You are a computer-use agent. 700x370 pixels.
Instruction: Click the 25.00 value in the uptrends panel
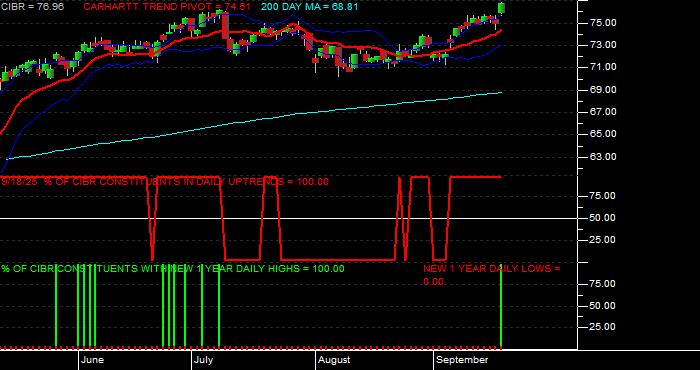point(603,240)
